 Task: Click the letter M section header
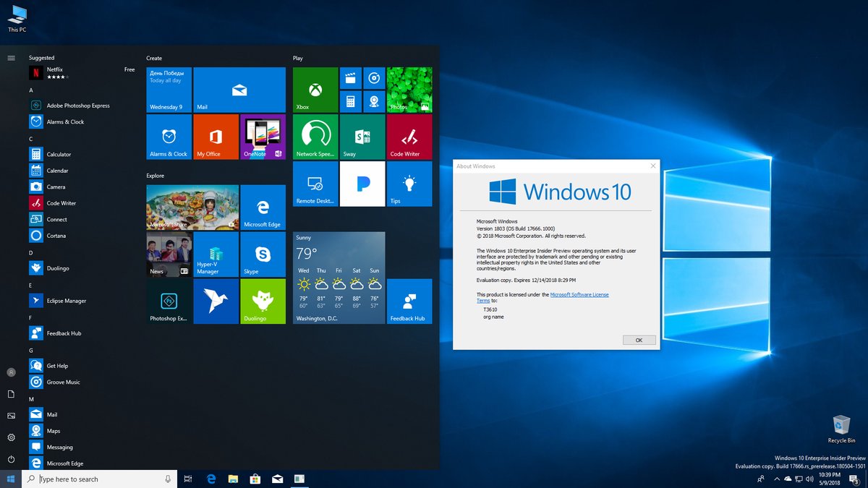point(30,398)
